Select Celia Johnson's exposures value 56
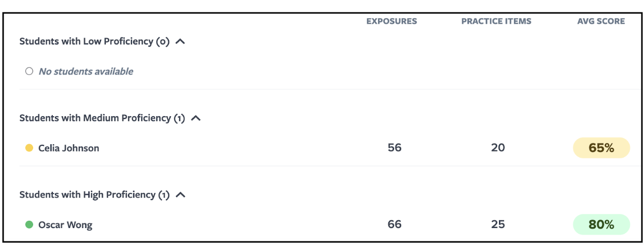 point(394,148)
